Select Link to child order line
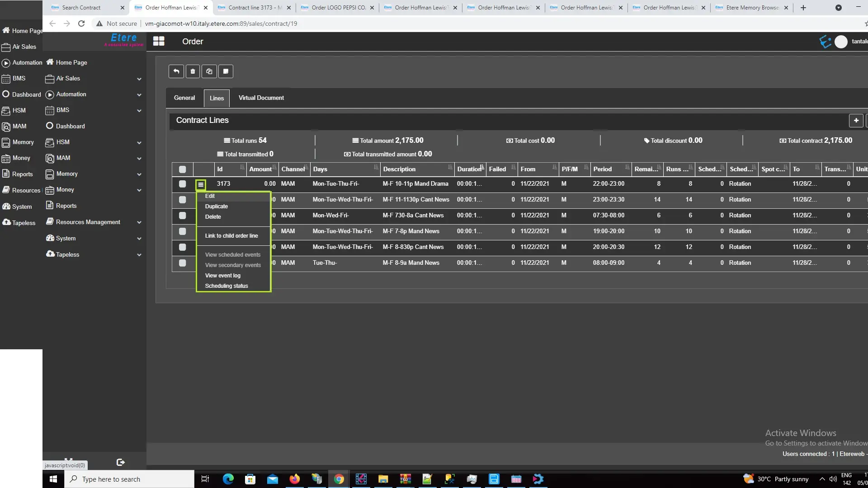 [x=231, y=236]
